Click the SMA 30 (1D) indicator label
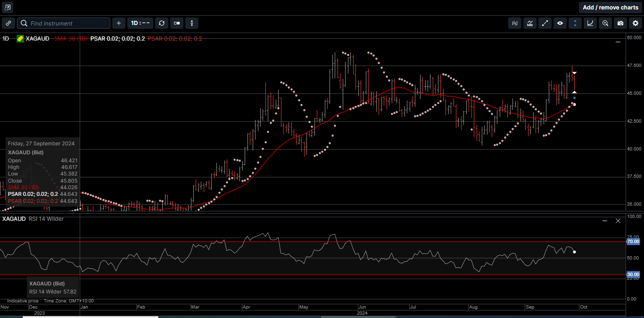This screenshot has width=644, height=318. (x=70, y=39)
